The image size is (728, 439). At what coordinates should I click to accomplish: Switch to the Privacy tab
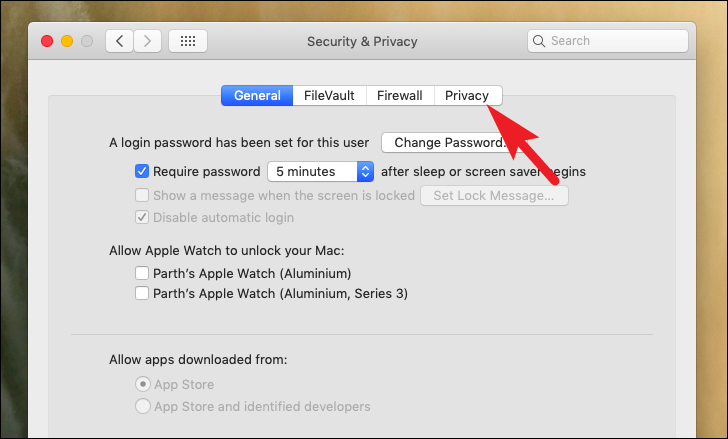click(468, 96)
